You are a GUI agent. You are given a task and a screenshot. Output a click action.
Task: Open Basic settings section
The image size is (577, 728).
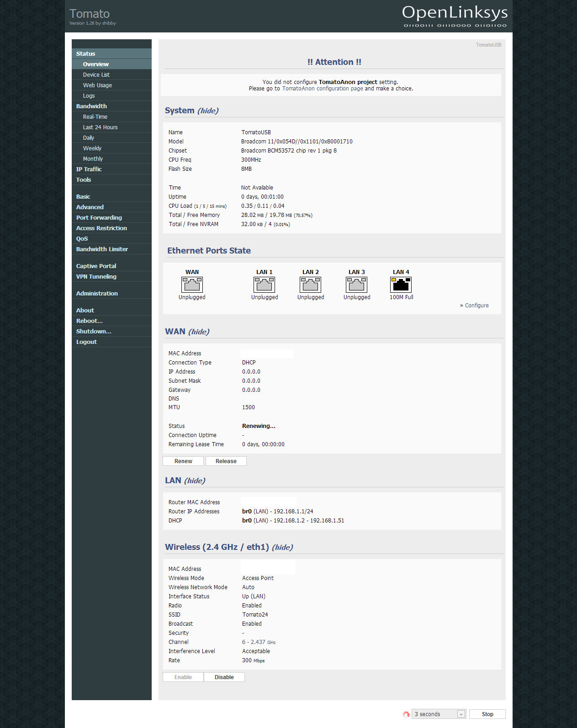pyautogui.click(x=111, y=196)
